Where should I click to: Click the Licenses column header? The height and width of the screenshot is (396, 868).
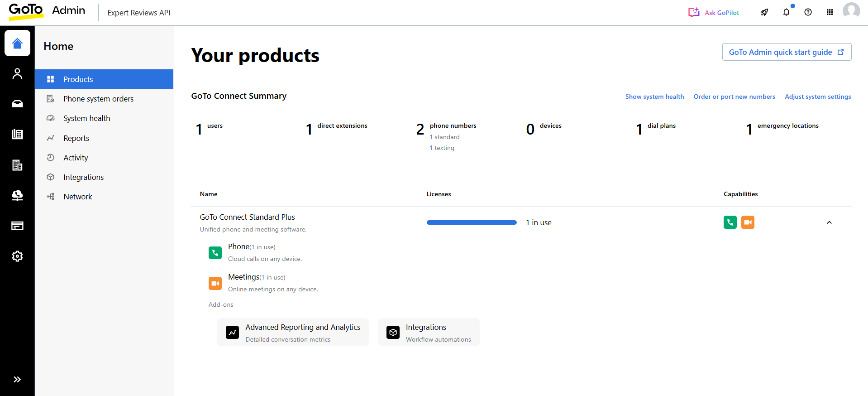point(439,194)
